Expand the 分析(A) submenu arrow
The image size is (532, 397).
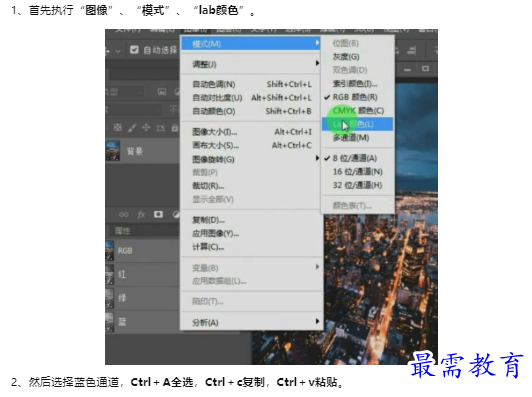coord(317,321)
